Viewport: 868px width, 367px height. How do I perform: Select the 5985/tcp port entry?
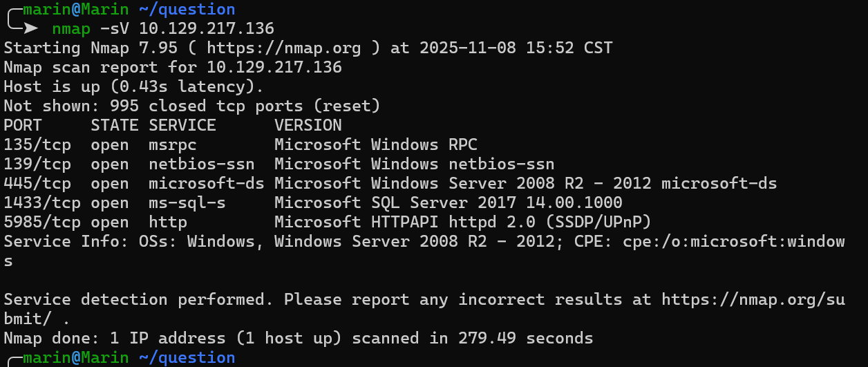41,223
